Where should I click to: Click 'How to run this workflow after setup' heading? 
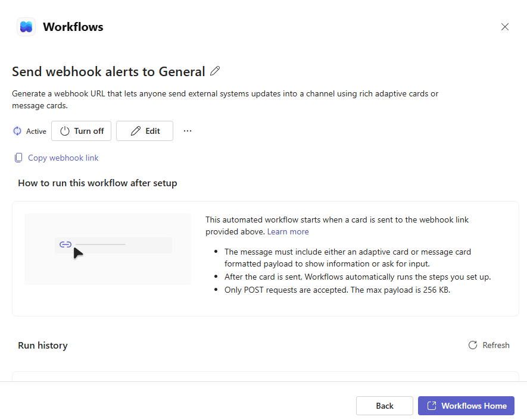click(98, 183)
